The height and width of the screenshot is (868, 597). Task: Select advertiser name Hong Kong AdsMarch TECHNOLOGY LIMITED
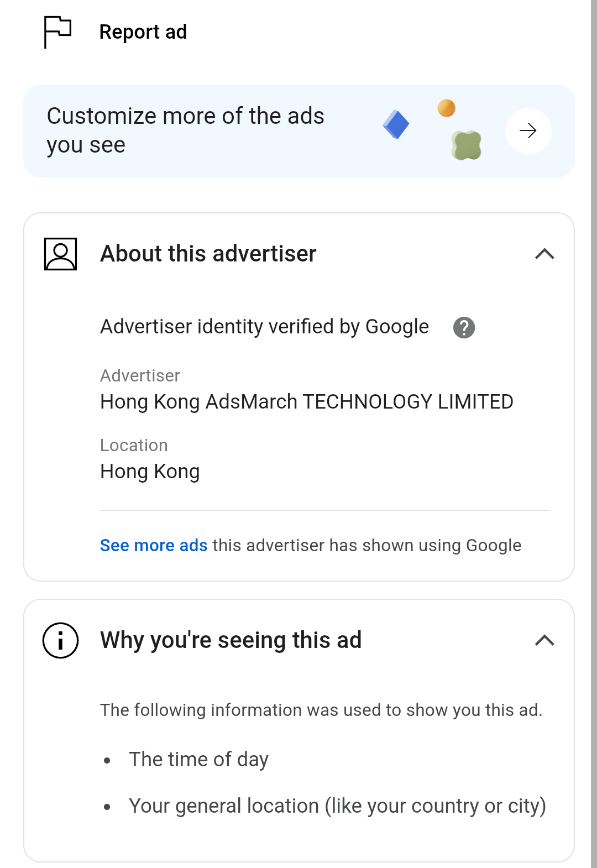coord(307,402)
